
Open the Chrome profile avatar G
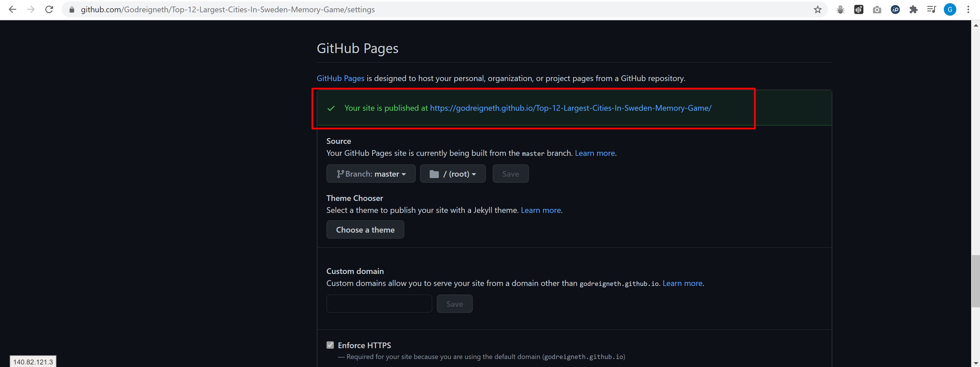point(950,9)
